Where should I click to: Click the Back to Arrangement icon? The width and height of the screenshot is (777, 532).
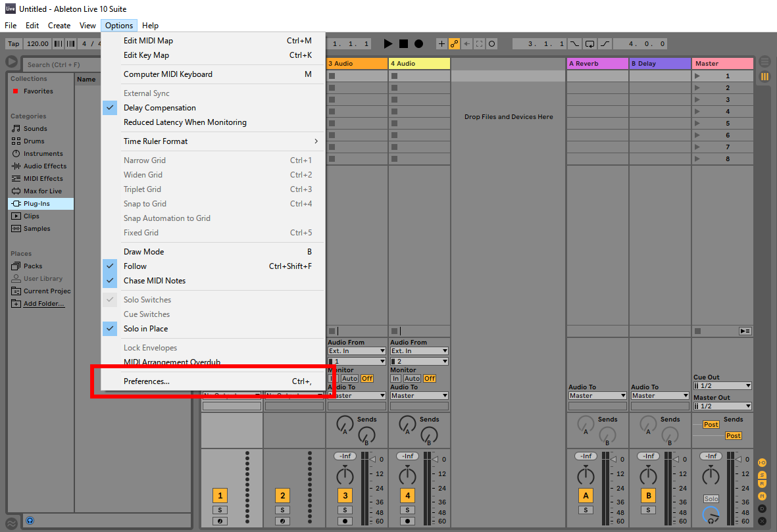point(745,331)
